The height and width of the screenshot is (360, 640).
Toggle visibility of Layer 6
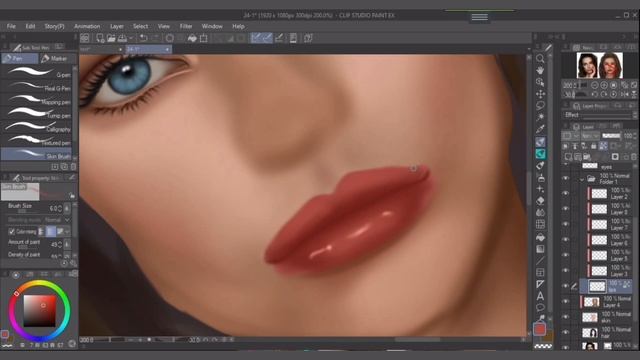pos(566,240)
